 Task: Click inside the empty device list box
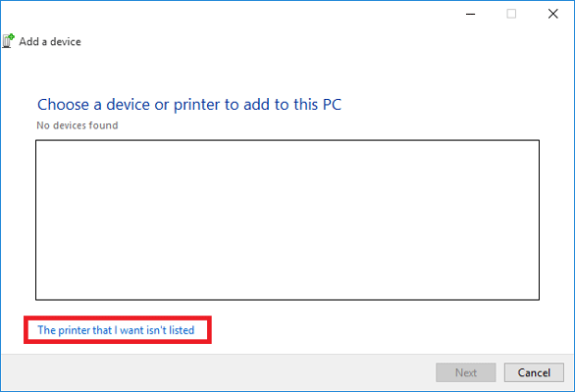tap(287, 220)
